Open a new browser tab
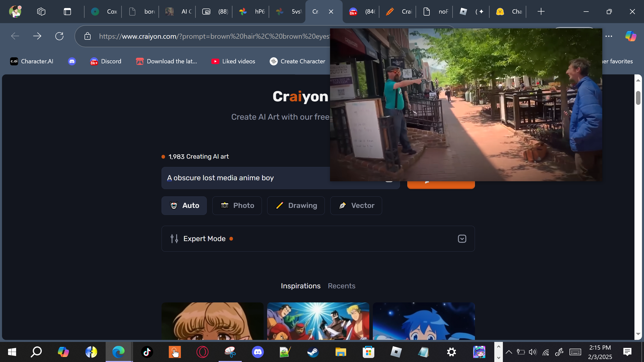The image size is (644, 362). [541, 12]
